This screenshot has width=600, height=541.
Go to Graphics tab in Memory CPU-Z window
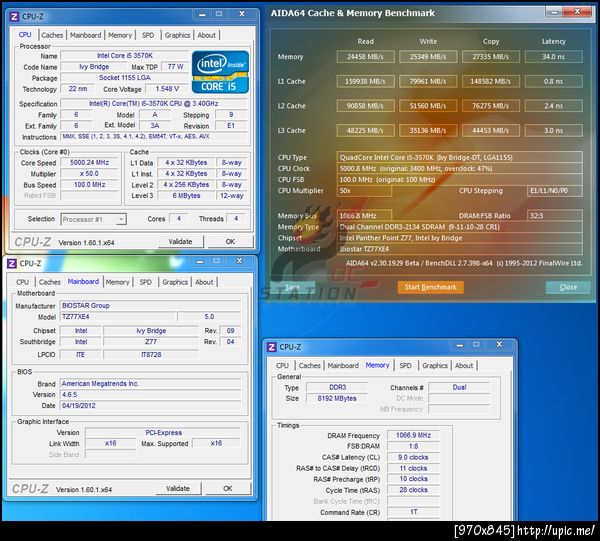pos(435,365)
